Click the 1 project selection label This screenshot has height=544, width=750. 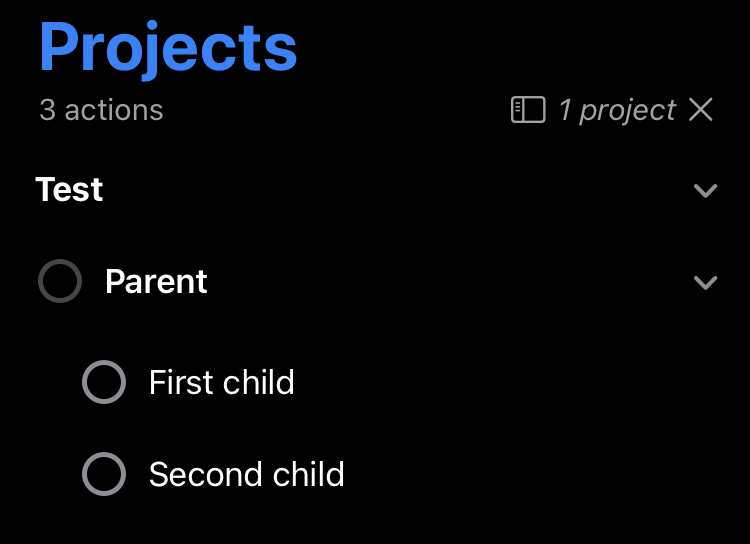[618, 111]
